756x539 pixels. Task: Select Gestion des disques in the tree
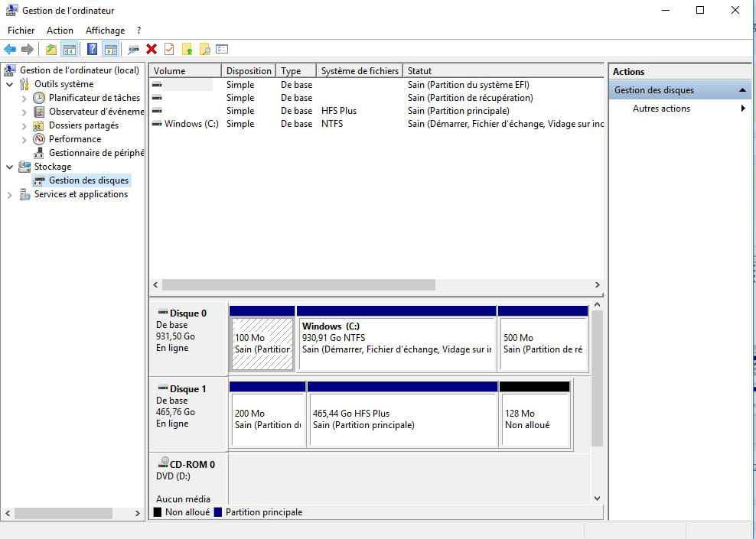[x=89, y=180]
